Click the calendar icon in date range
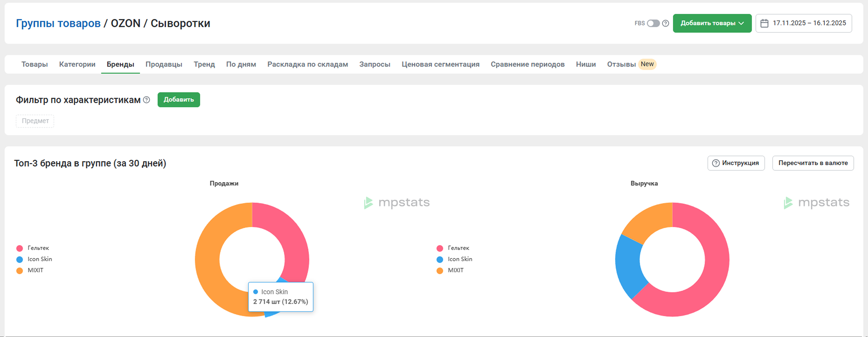This screenshot has width=868, height=337. (x=764, y=23)
